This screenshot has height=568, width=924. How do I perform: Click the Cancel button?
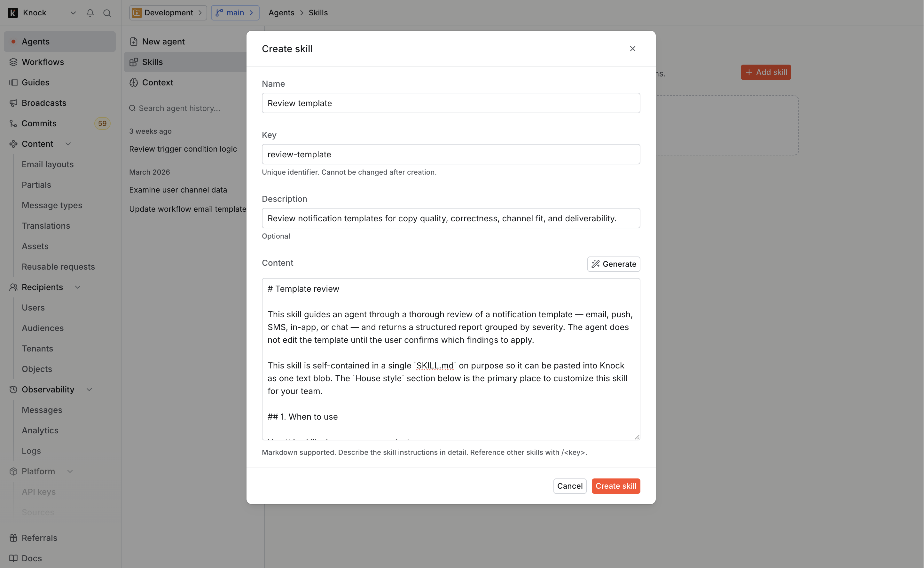tap(569, 486)
